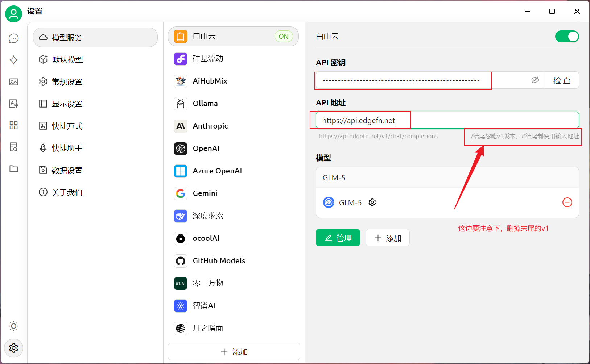Image resolution: width=590 pixels, height=364 pixels.
Task: Toggle the 白山云 provider enable switch
Action: [567, 37]
